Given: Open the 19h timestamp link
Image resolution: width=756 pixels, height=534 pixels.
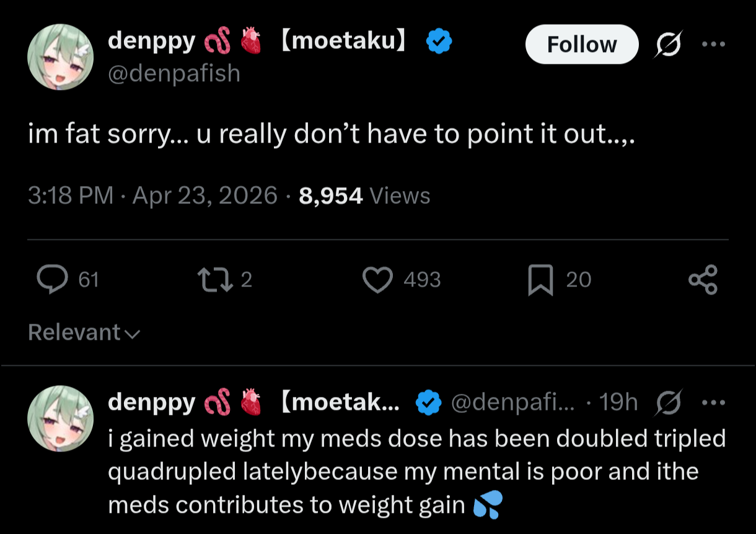Looking at the screenshot, I should (x=619, y=403).
